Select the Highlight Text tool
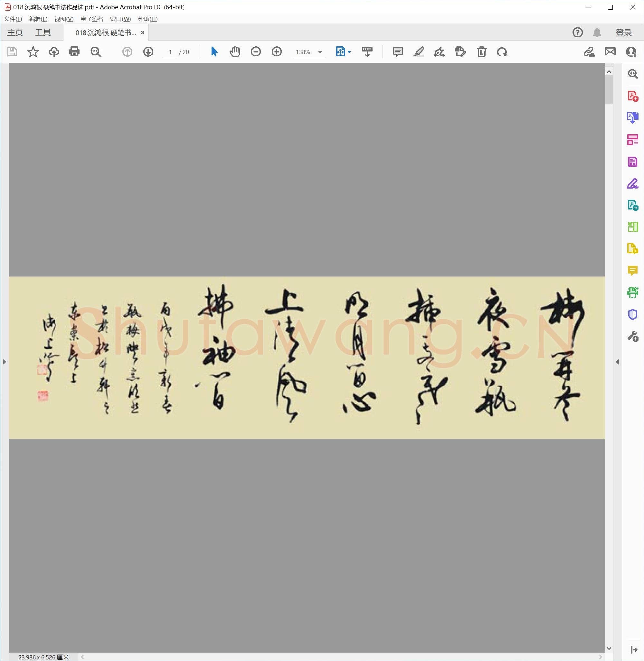644x661 pixels. [x=419, y=52]
